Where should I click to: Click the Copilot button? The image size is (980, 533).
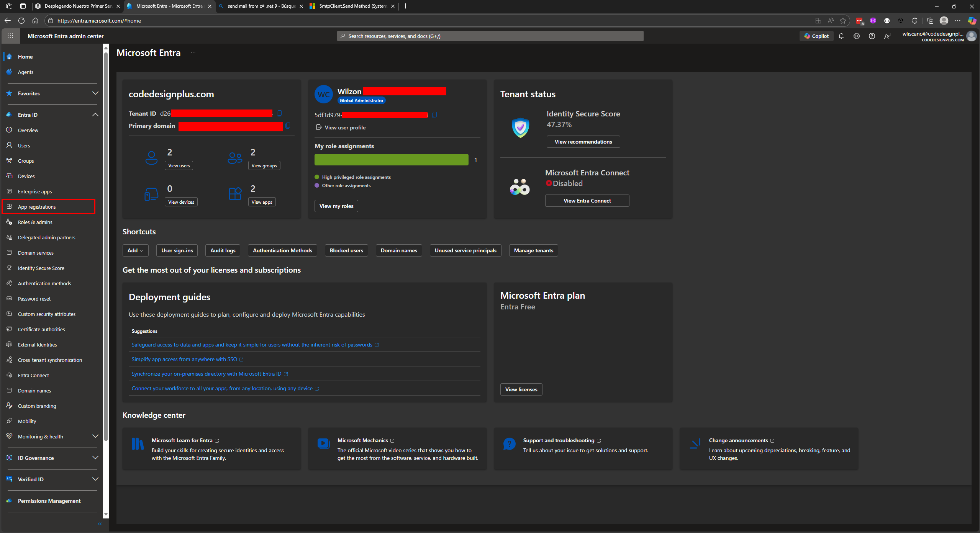[816, 36]
